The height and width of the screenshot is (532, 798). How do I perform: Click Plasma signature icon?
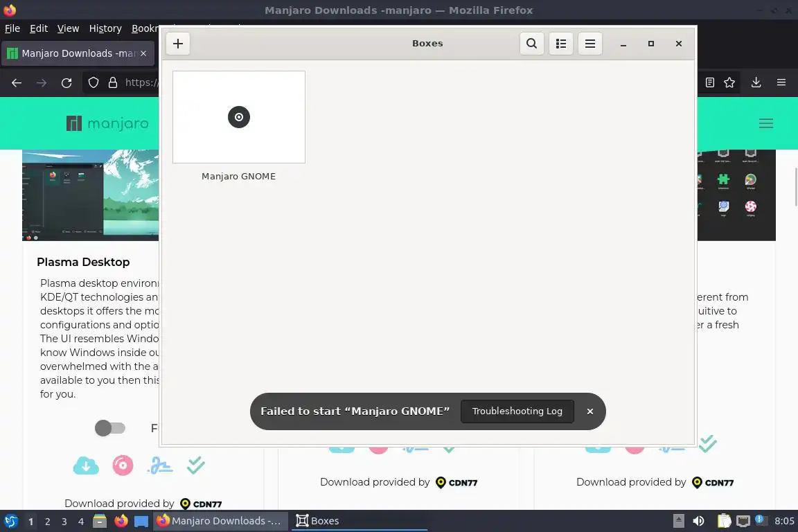pos(160,465)
